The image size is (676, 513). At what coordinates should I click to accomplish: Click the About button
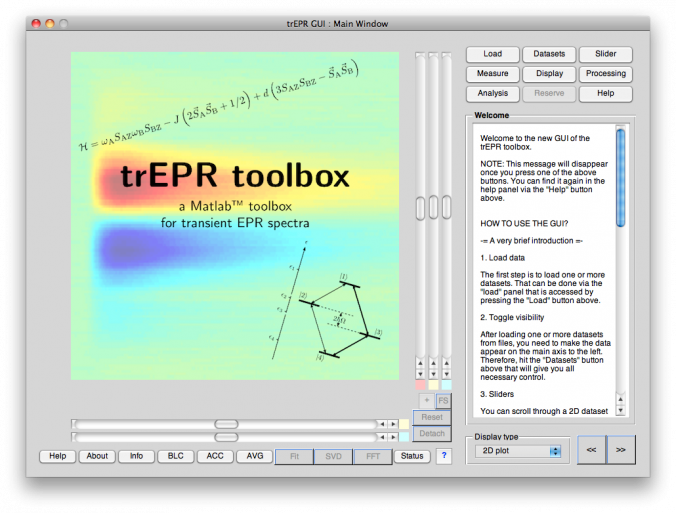pos(97,456)
